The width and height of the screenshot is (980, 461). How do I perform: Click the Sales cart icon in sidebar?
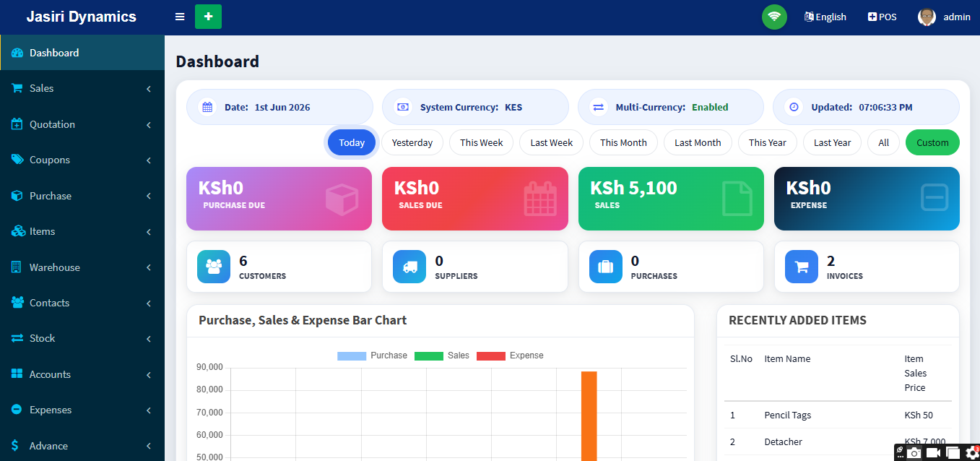(17, 88)
